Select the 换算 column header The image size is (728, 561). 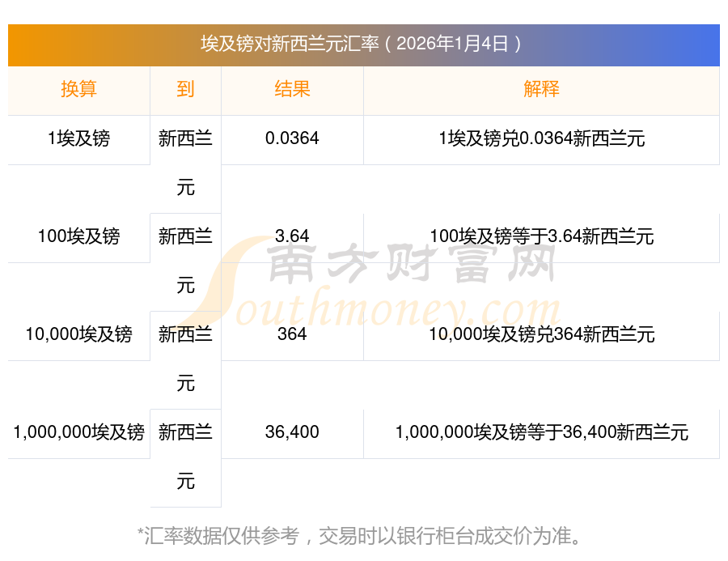(x=78, y=90)
